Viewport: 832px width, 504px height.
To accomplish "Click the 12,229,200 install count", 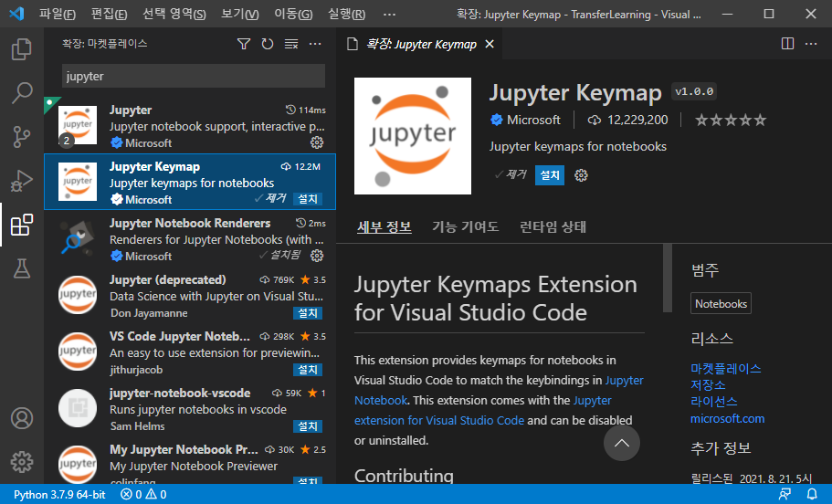I will pos(627,120).
